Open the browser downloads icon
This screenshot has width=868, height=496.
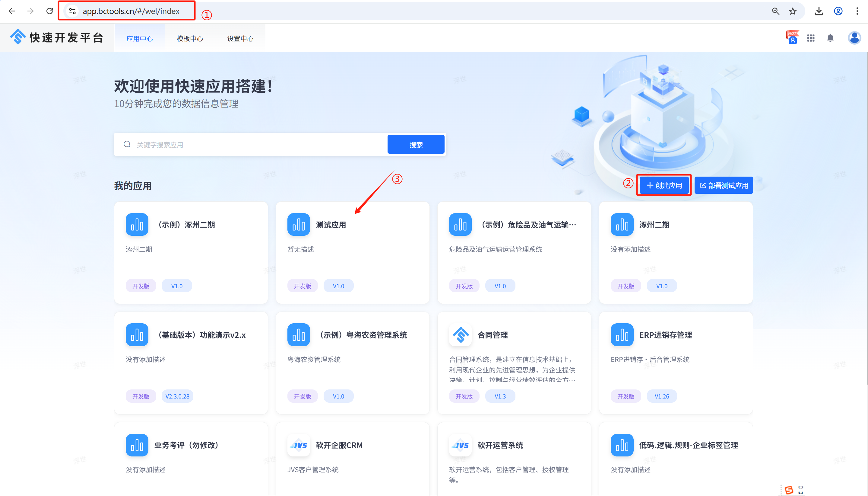coord(819,11)
